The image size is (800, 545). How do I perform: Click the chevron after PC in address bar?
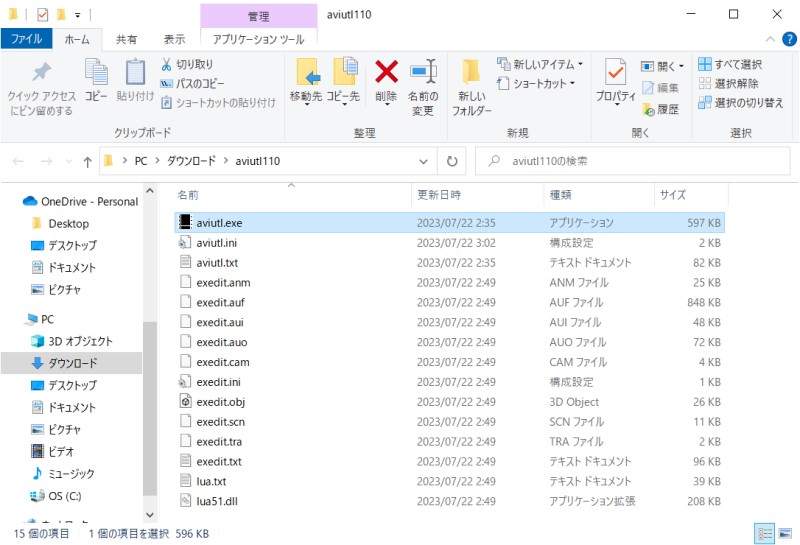coord(157,161)
